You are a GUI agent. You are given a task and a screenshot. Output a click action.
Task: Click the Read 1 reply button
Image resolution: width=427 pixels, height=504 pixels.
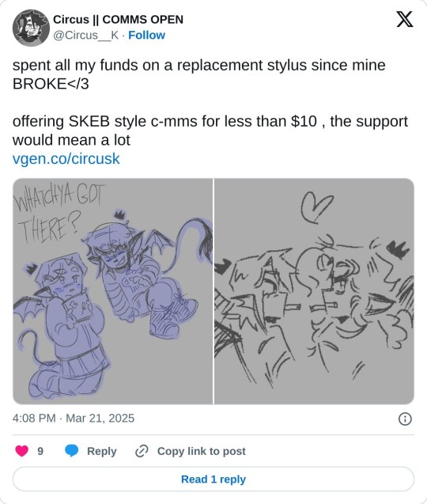(x=213, y=479)
